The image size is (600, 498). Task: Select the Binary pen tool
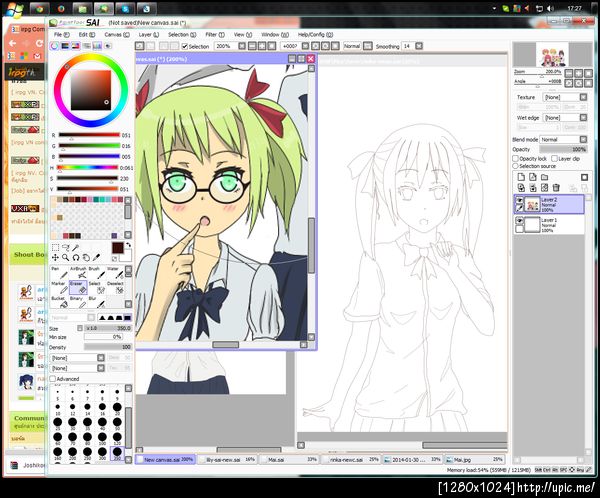click(x=78, y=302)
